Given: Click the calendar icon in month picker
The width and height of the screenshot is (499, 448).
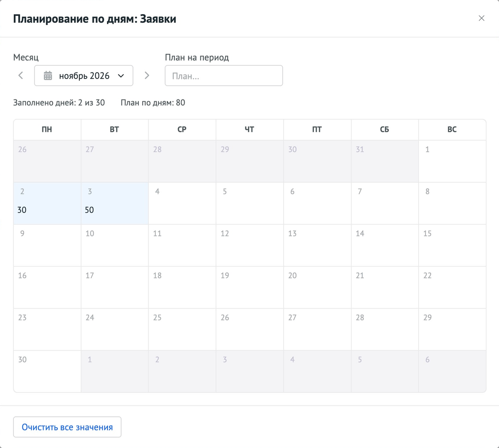Looking at the screenshot, I should [48, 76].
